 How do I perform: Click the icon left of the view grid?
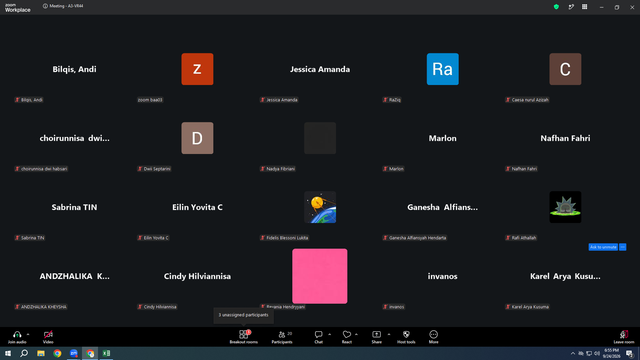(x=571, y=7)
